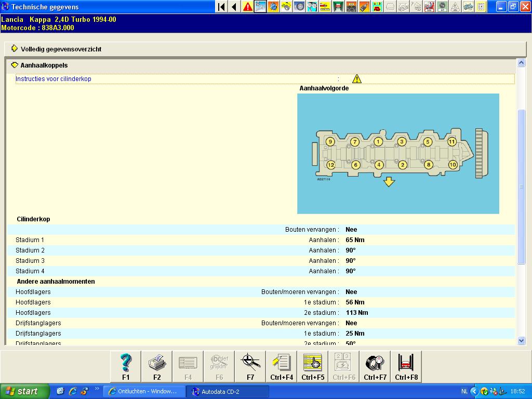Open the diagnostic tester toolbar icon

pos(364,6)
